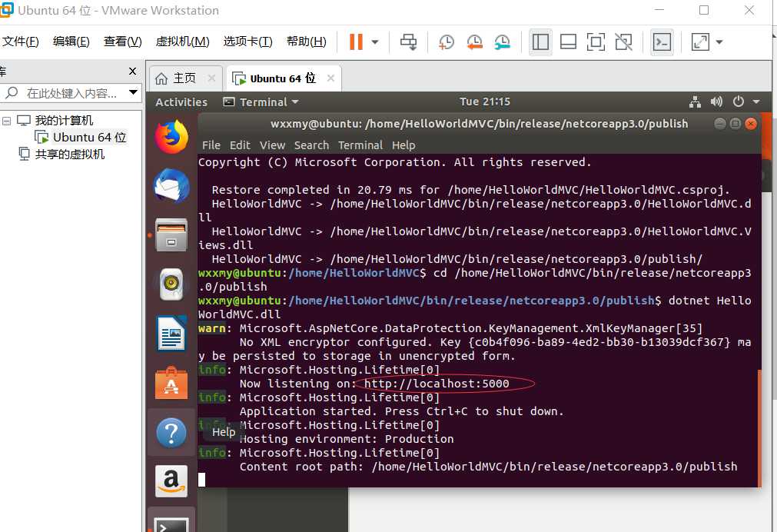777x532 pixels.
Task: Open the Files manager from the dock
Action: (x=171, y=235)
